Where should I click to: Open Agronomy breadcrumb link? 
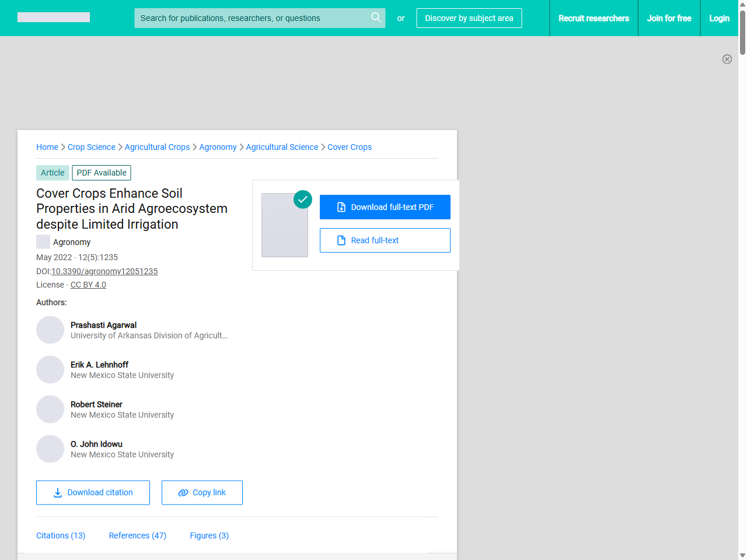218,147
